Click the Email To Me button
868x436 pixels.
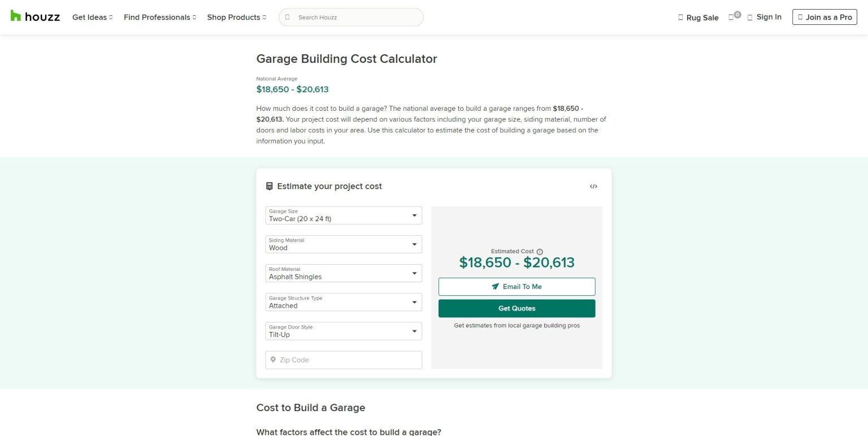pos(517,287)
